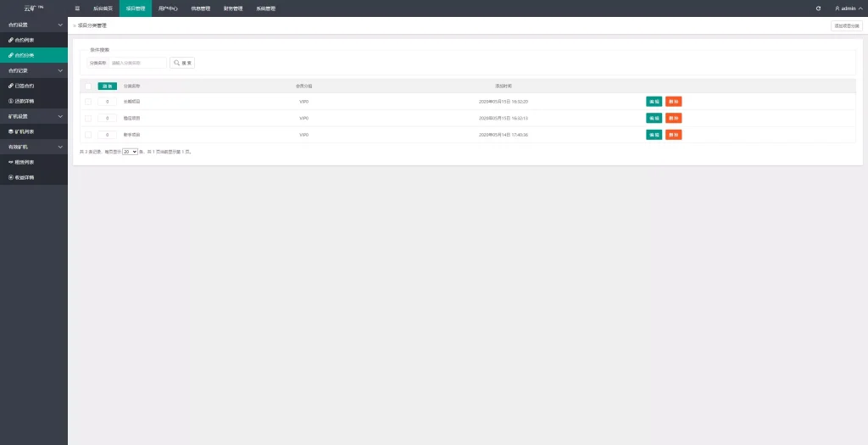Select the 项目管理 top tab
This screenshot has height=445, width=868.
click(x=135, y=8)
